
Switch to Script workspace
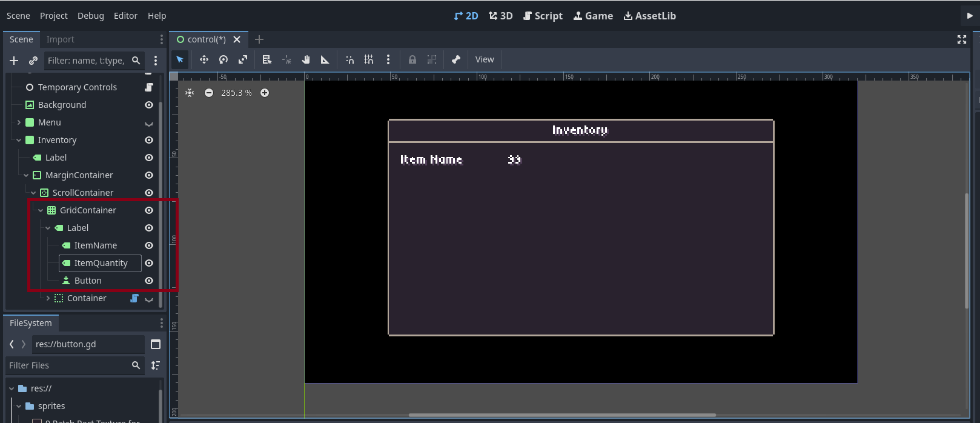pos(543,16)
